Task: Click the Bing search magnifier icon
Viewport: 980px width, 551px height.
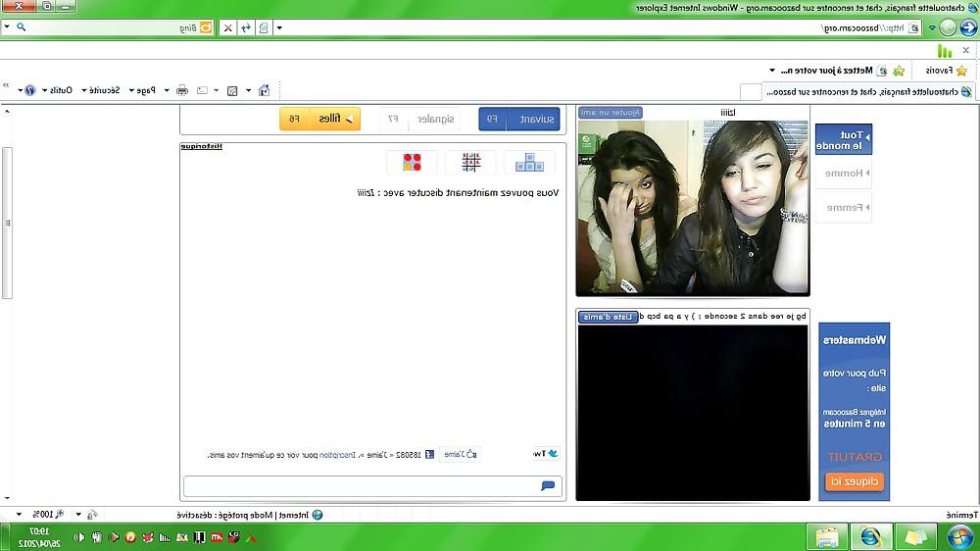Action: click(x=22, y=27)
